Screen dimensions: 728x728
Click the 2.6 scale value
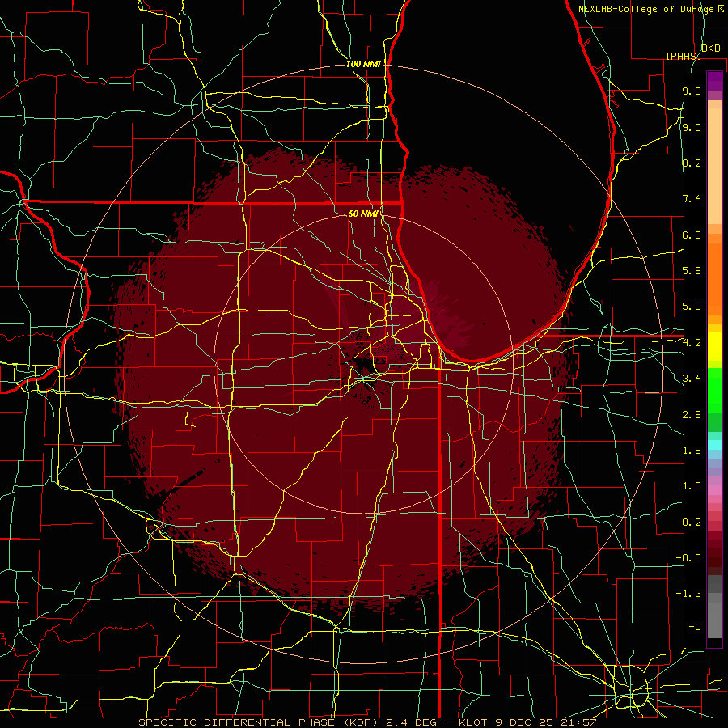tap(692, 415)
